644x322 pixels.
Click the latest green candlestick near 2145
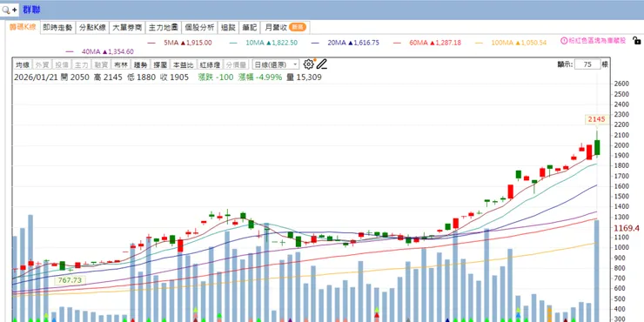pyautogui.click(x=597, y=147)
